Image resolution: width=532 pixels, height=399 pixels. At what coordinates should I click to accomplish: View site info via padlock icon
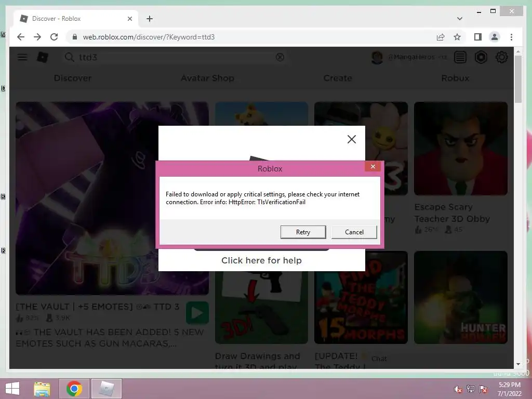pyautogui.click(x=75, y=37)
